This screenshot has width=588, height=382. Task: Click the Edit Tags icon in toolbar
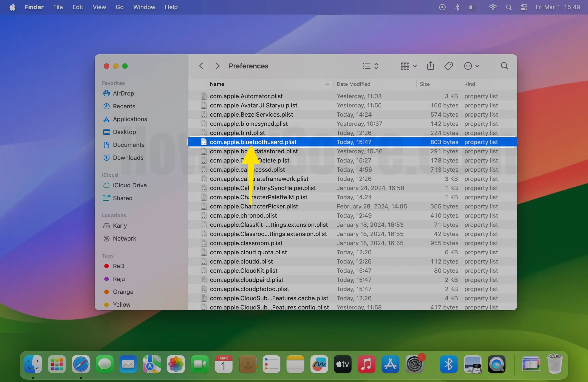448,66
